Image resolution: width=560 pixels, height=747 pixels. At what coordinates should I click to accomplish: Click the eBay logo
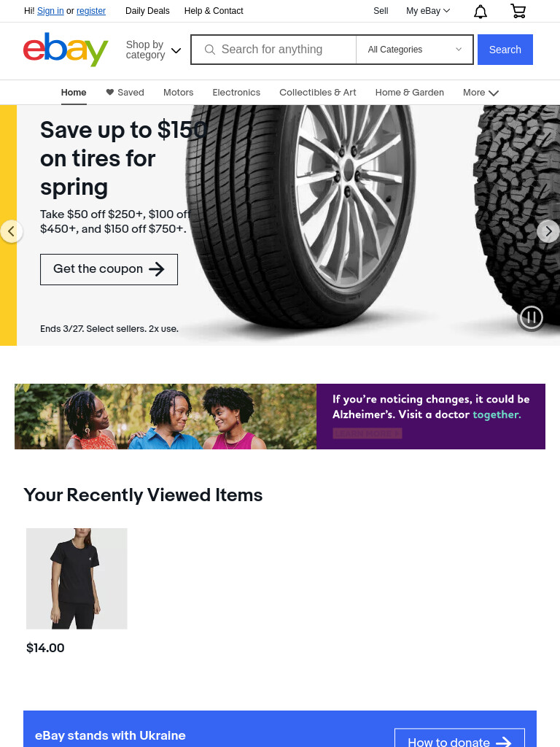pos(66,50)
